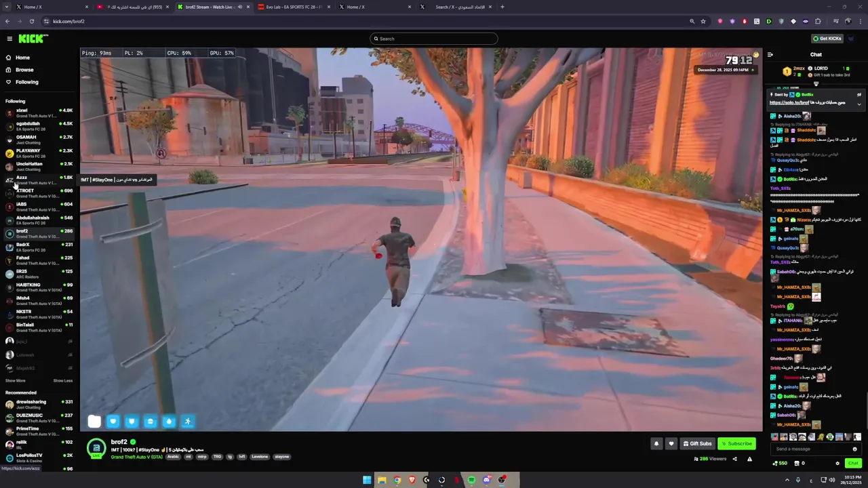This screenshot has height=488, width=868.
Task: Switch to Evo Lab EA SPORTS FC 26 tab
Action: pyautogui.click(x=294, y=7)
